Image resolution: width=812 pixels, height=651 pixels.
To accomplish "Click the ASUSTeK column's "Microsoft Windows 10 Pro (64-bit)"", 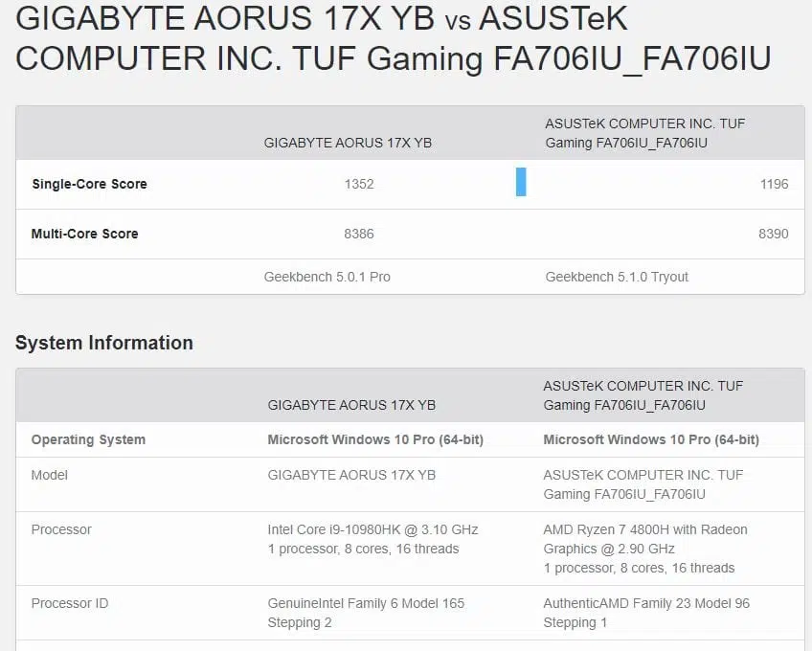I will 651,439.
